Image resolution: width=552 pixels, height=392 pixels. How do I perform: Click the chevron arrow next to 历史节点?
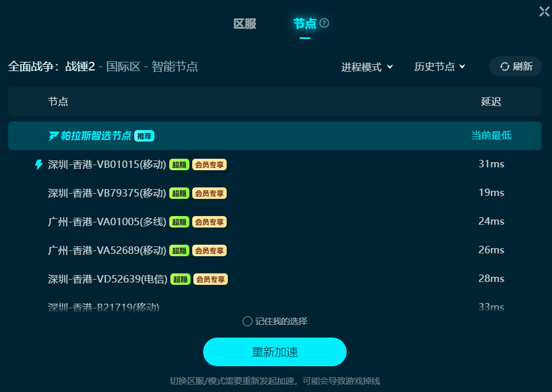click(462, 66)
